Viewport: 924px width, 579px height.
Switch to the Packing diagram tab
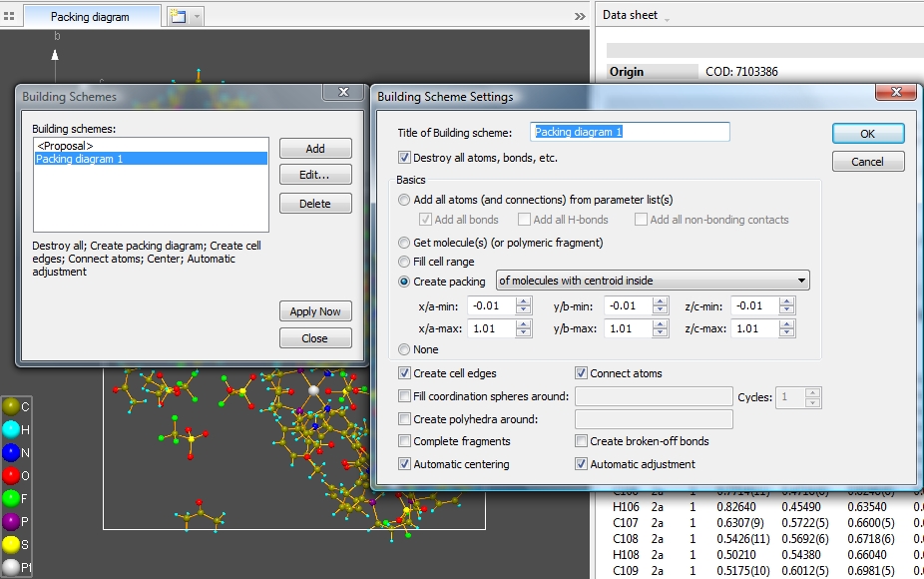coord(90,17)
